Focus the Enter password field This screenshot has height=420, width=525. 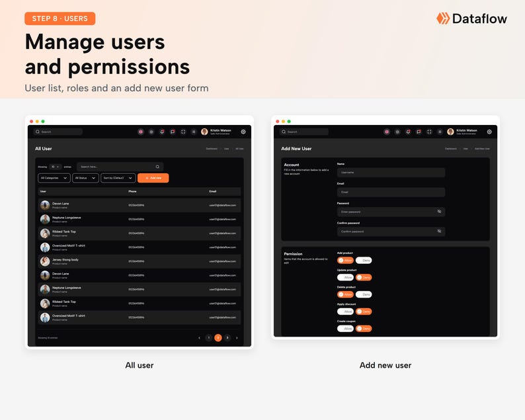pos(391,212)
